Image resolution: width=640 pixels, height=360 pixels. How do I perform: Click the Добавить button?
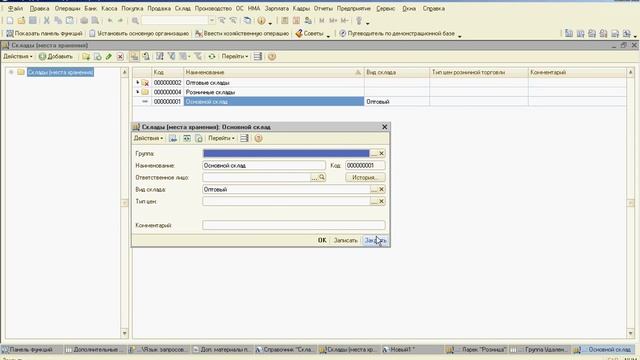[x=56, y=57]
